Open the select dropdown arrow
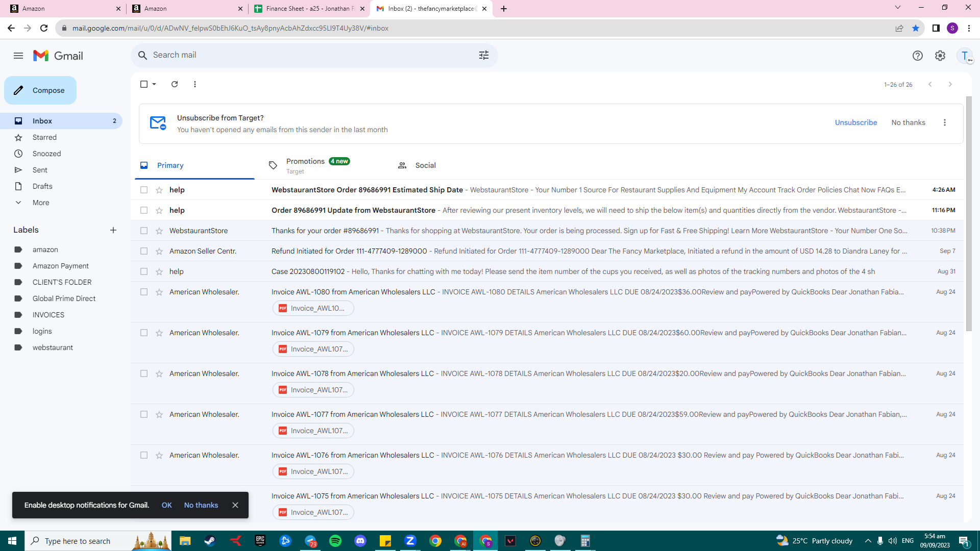The width and height of the screenshot is (980, 551). [154, 84]
